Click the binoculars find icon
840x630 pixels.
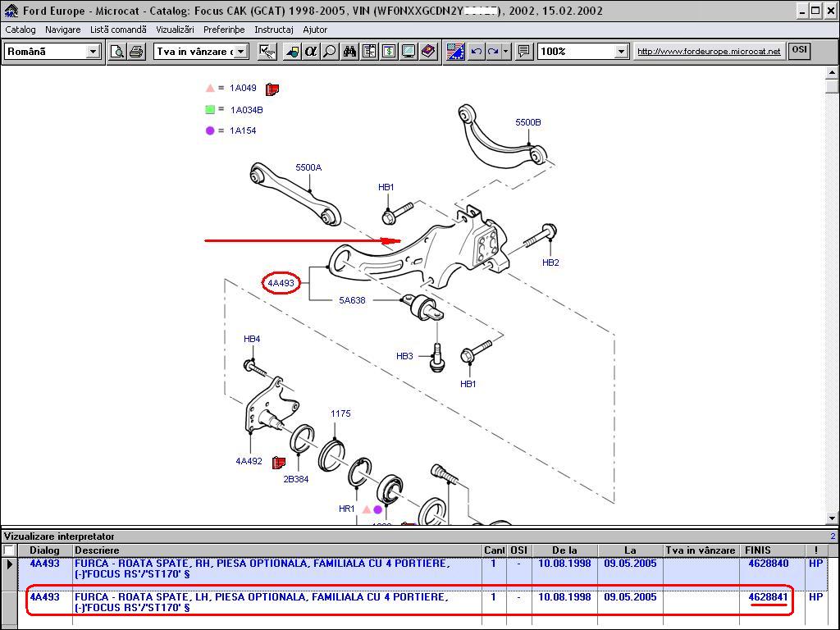pos(350,52)
